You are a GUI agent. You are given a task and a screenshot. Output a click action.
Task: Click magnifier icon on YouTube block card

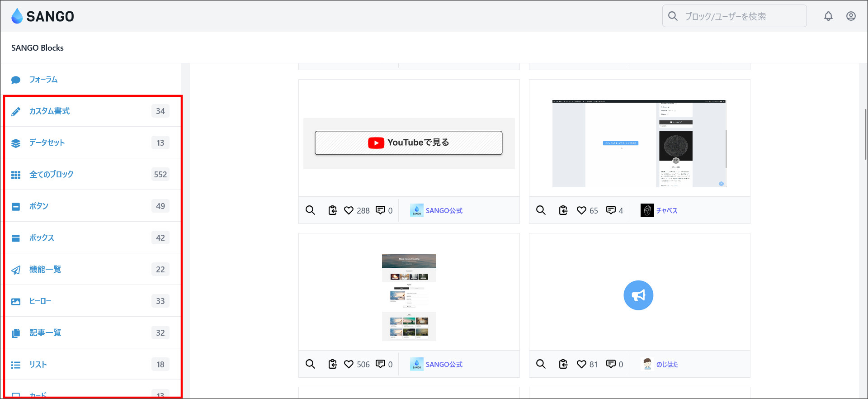click(310, 210)
